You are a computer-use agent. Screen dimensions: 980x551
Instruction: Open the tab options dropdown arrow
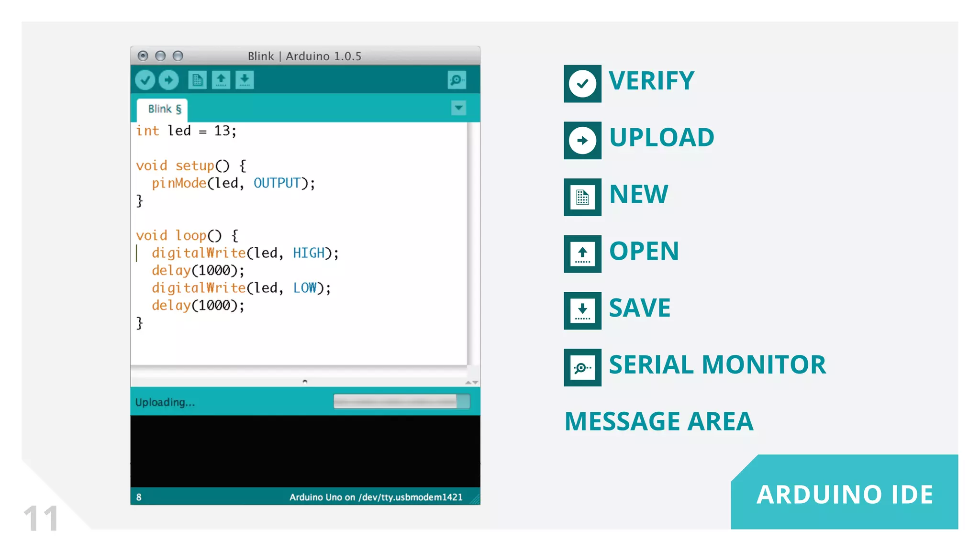[458, 108]
